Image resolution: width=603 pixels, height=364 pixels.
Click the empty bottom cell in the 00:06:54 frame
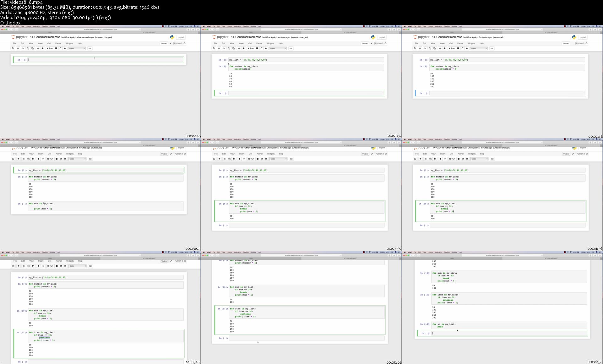click(509, 333)
